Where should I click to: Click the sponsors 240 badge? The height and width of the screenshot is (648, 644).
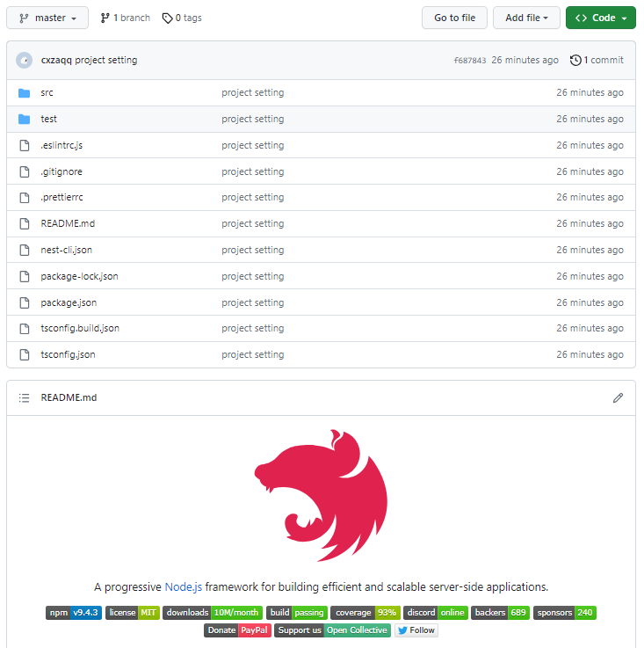pos(565,613)
